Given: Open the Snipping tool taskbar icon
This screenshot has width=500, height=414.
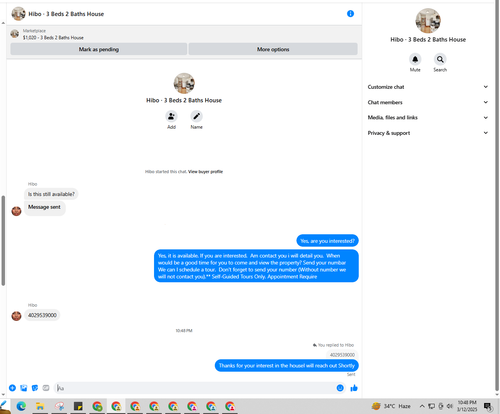Looking at the screenshot, I should click(x=59, y=406).
